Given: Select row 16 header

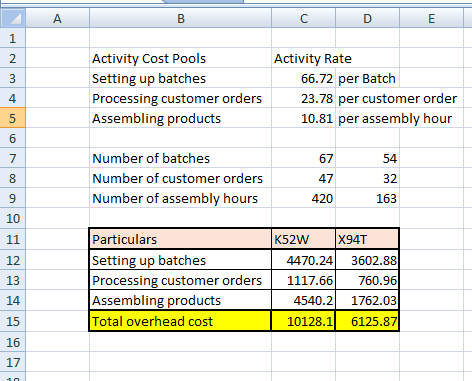Looking at the screenshot, I should pos(13,342).
